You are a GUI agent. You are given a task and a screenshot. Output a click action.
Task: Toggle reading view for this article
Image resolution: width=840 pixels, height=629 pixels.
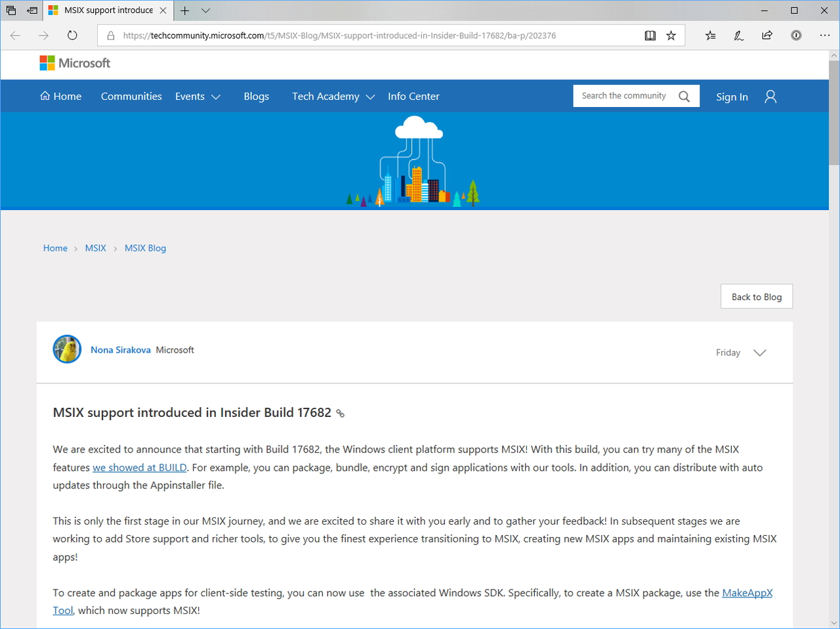pos(650,35)
